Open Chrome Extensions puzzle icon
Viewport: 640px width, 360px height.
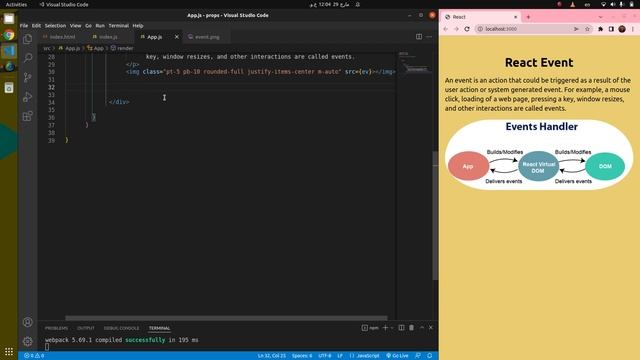pyautogui.click(x=600, y=29)
